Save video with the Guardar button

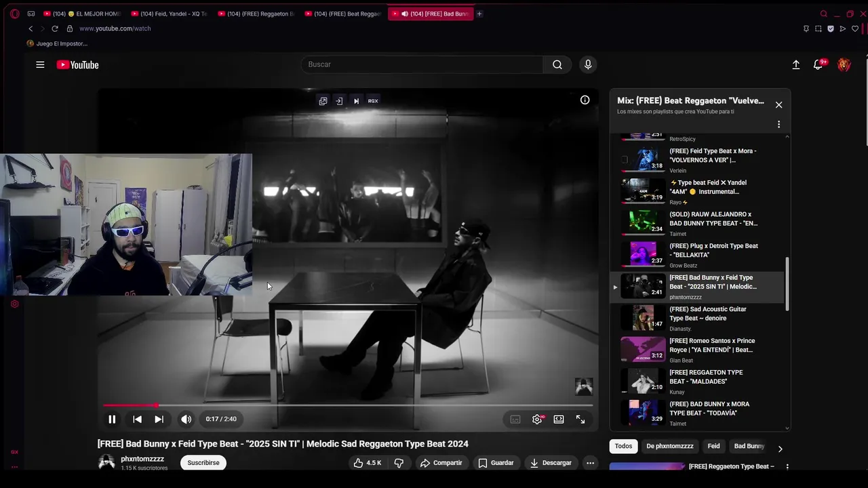pos(496,463)
